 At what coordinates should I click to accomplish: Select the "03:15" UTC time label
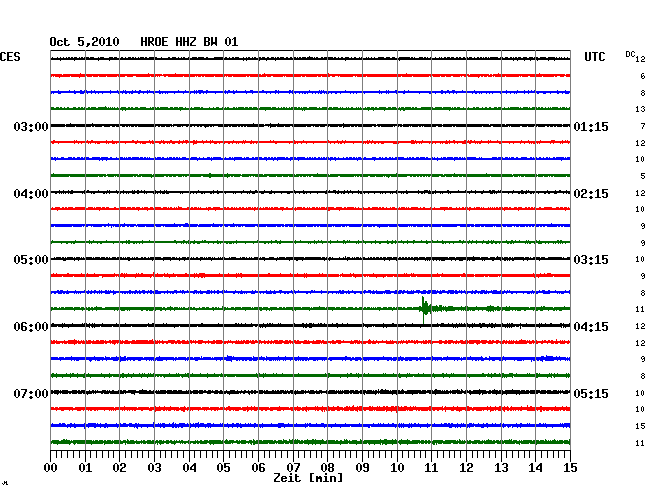[x=591, y=260]
